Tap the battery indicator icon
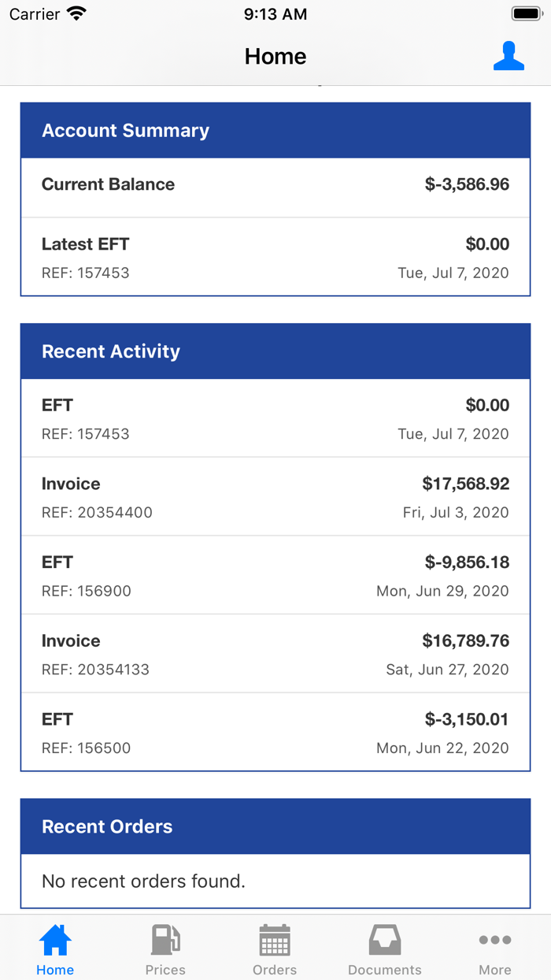The image size is (551, 980). click(527, 14)
